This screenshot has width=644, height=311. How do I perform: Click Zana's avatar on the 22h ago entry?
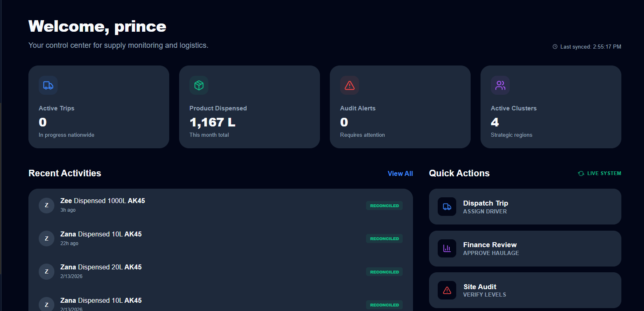pyautogui.click(x=47, y=238)
